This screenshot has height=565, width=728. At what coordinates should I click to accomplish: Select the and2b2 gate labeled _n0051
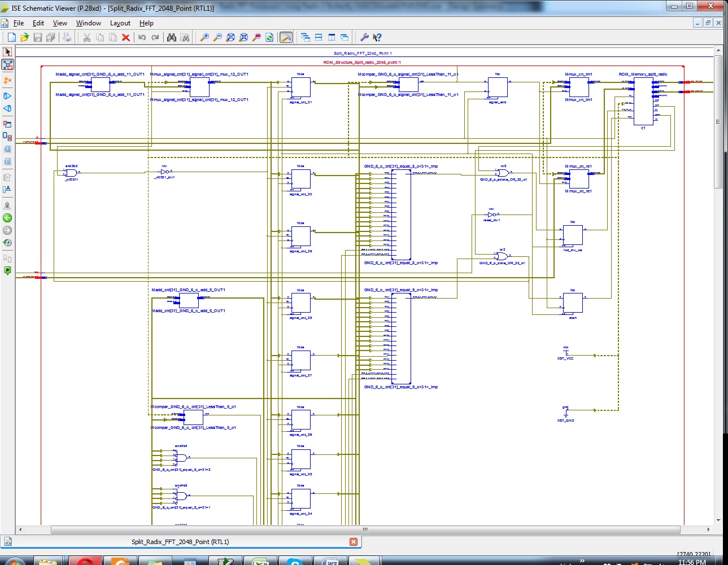pyautogui.click(x=71, y=173)
